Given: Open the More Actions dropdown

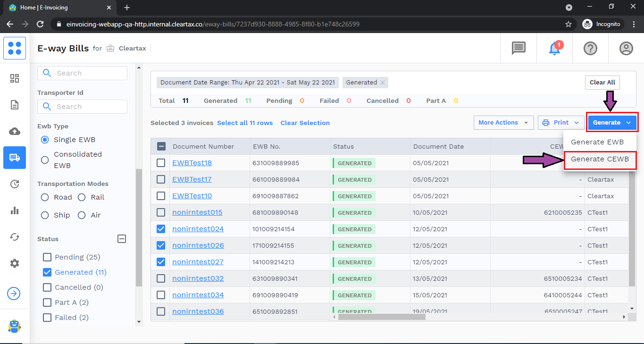Looking at the screenshot, I should point(503,123).
